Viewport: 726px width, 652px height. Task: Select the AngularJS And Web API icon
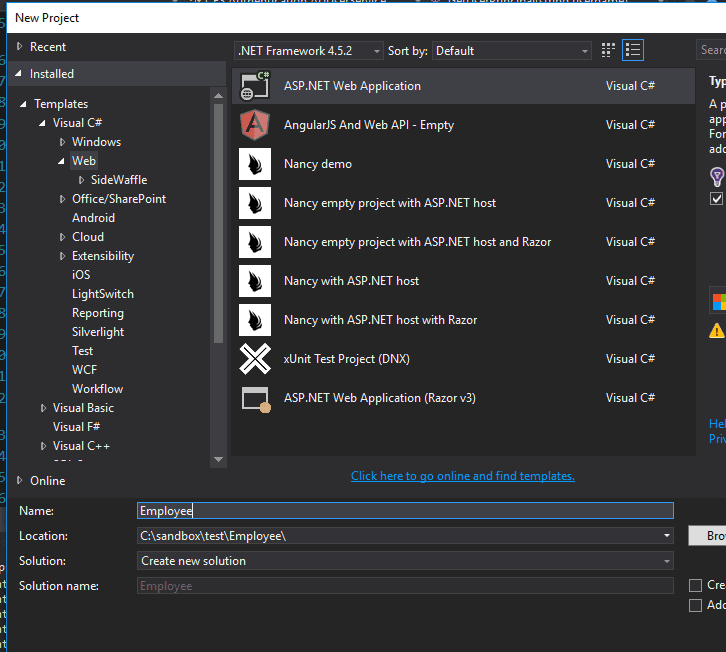(x=255, y=125)
